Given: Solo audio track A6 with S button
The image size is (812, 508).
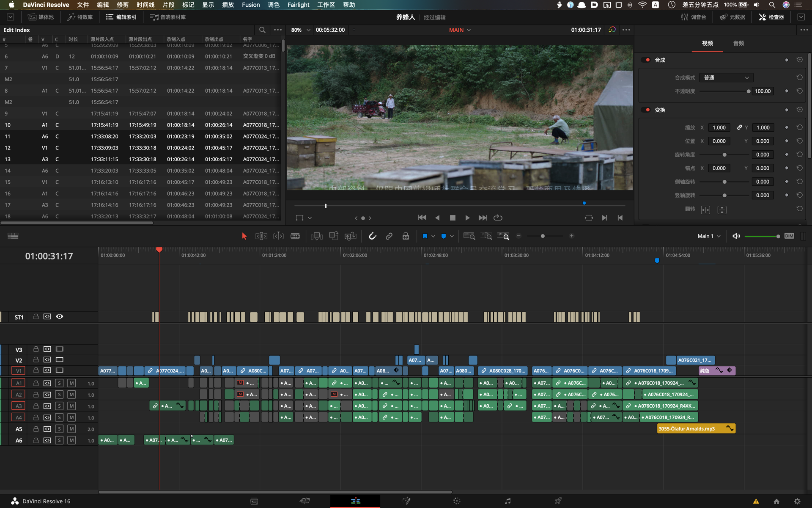Looking at the screenshot, I should (59, 440).
